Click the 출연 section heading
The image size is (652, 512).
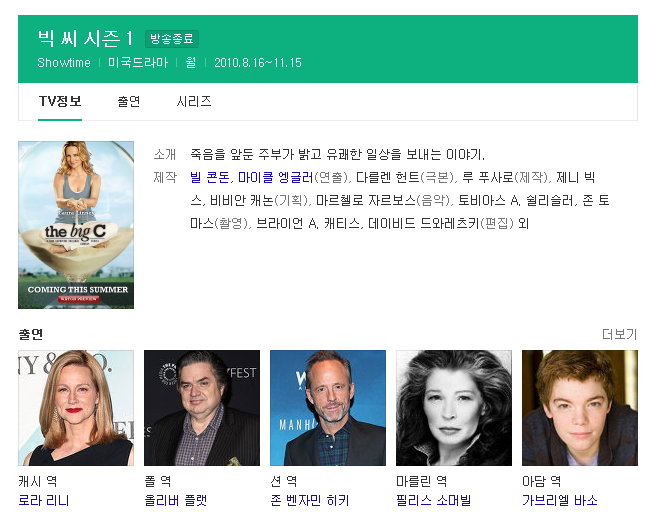(x=31, y=334)
